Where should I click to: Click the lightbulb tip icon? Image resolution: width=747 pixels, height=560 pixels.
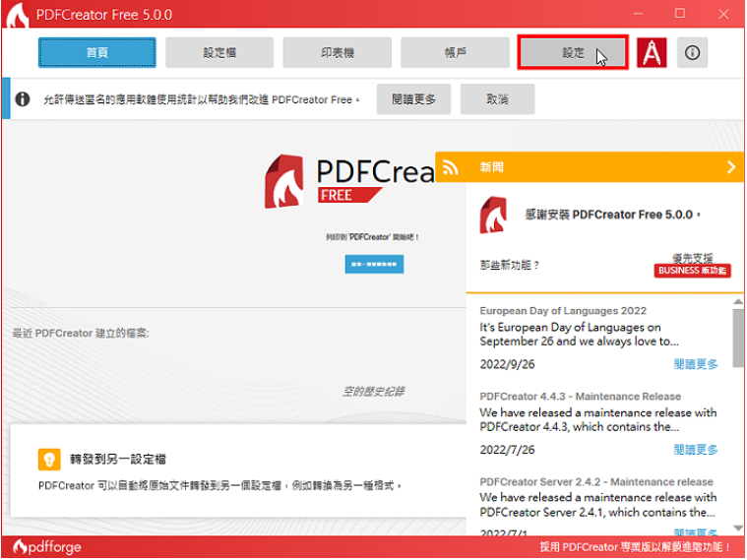(x=49, y=460)
